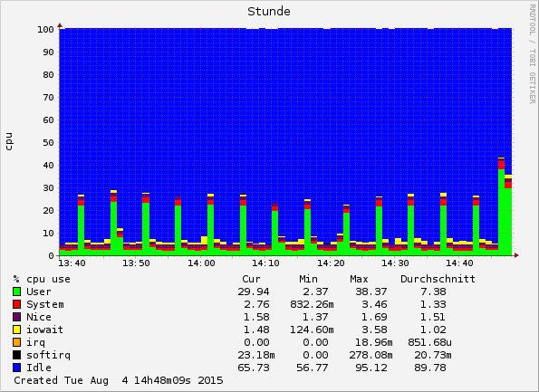Click Idle min value 56.77
Viewport: 539px width, 392px height.
coord(313,368)
